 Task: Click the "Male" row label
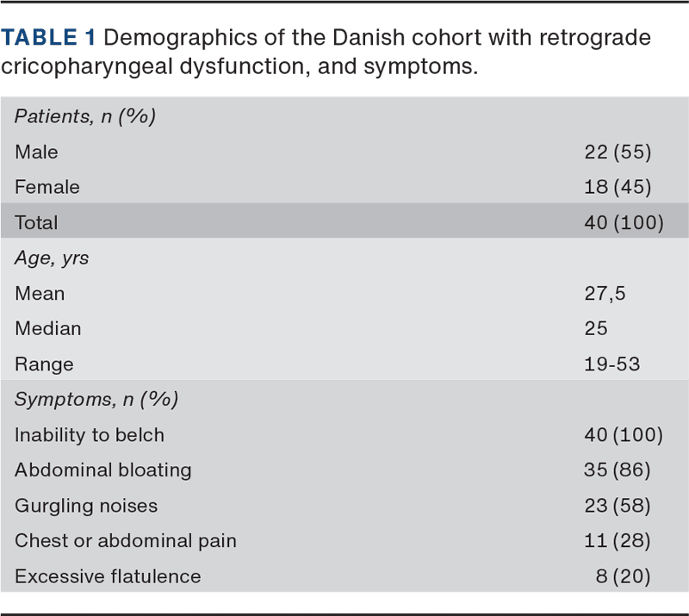tap(36, 152)
